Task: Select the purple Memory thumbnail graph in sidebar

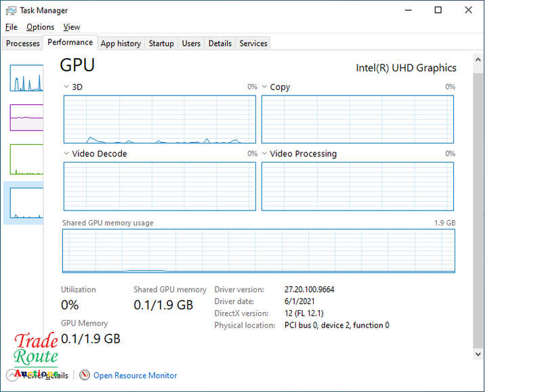Action: click(x=26, y=117)
